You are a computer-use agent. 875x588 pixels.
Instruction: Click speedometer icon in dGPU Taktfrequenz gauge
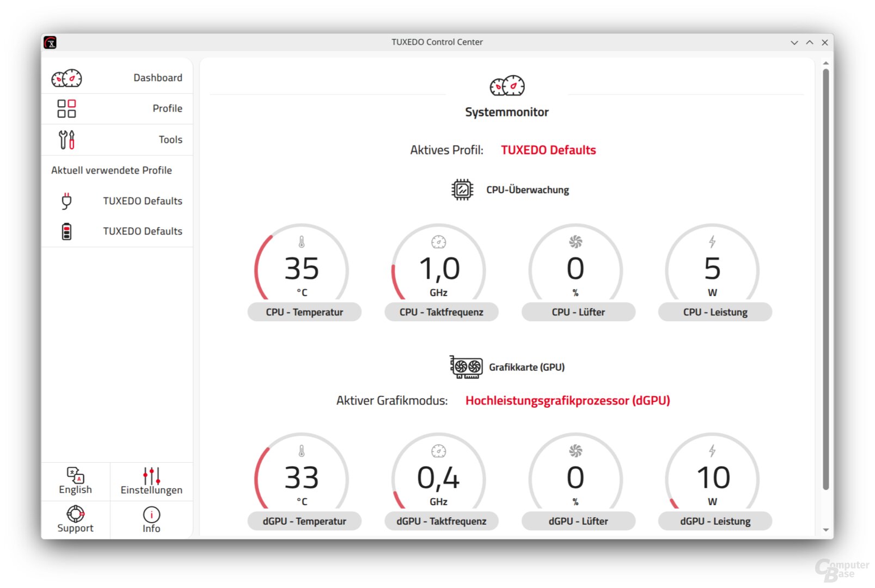click(439, 451)
